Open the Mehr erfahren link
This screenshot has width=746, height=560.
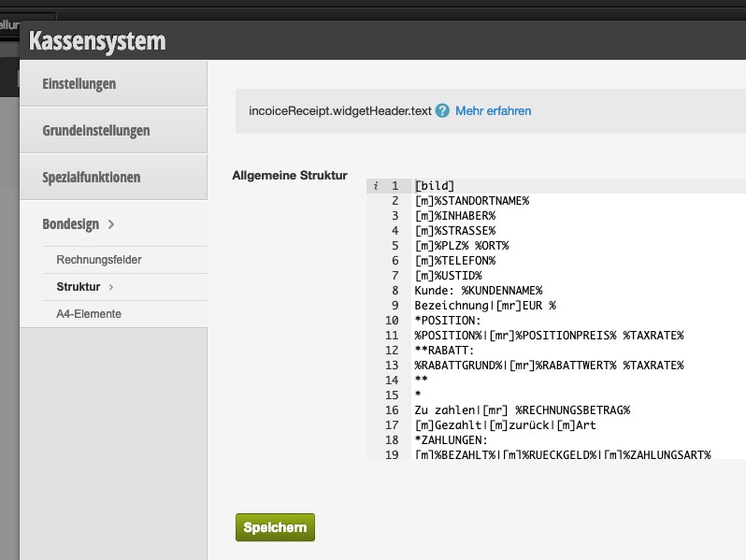point(493,111)
